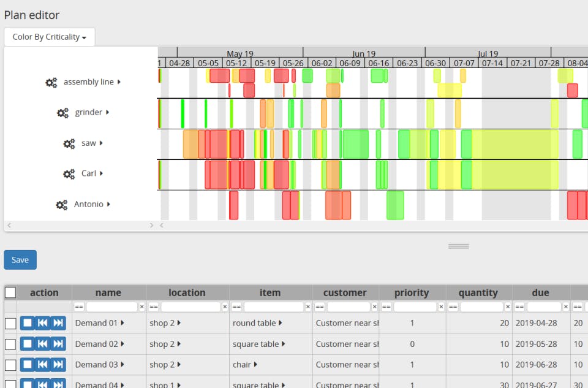The image size is (588, 388).
Task: Click the fast-forward icon for Demand 01
Action: click(58, 323)
